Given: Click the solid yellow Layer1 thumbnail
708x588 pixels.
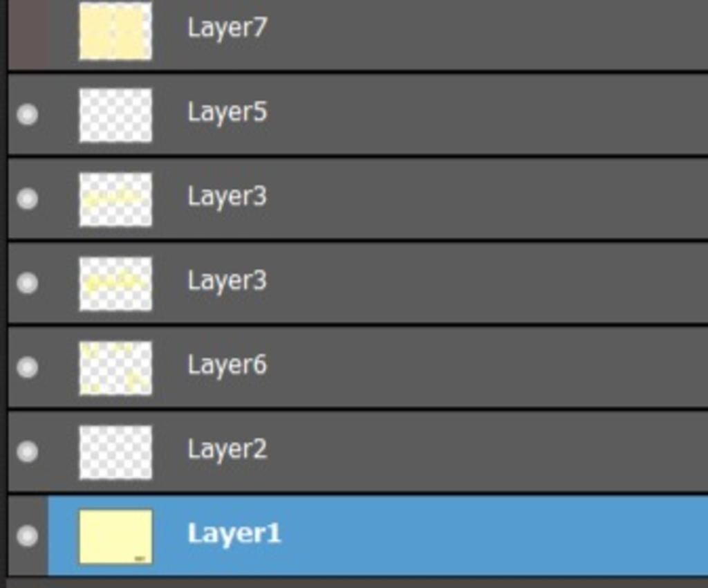Looking at the screenshot, I should point(115,537).
